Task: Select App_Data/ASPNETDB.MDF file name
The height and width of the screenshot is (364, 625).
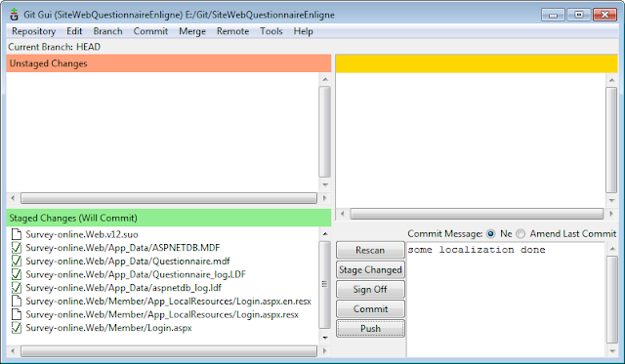Action: point(123,248)
